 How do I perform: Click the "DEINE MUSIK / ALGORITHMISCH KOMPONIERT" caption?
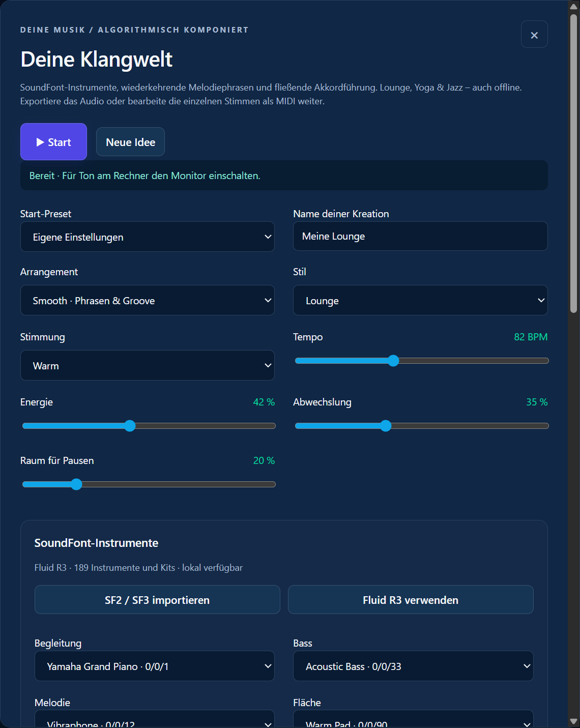pyautogui.click(x=134, y=30)
